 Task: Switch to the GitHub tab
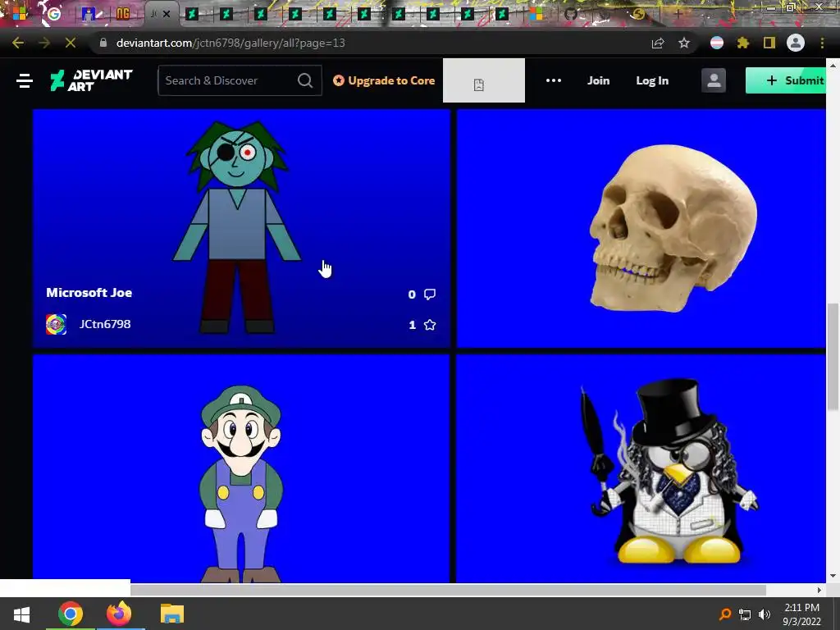571,14
